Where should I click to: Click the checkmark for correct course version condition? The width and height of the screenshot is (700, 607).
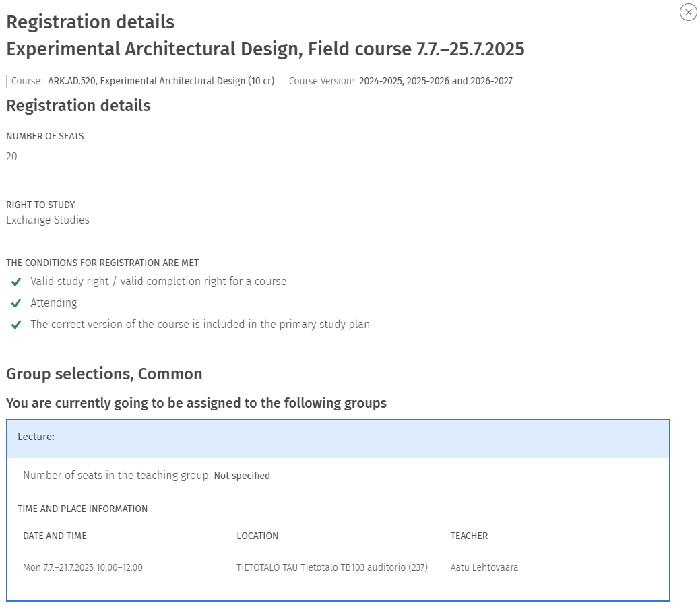pyautogui.click(x=16, y=325)
